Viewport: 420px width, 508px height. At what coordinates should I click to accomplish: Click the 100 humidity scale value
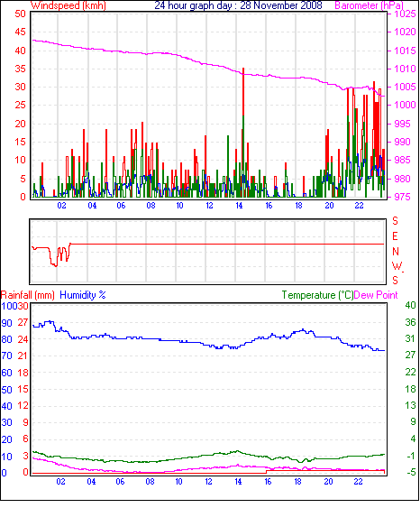point(9,306)
